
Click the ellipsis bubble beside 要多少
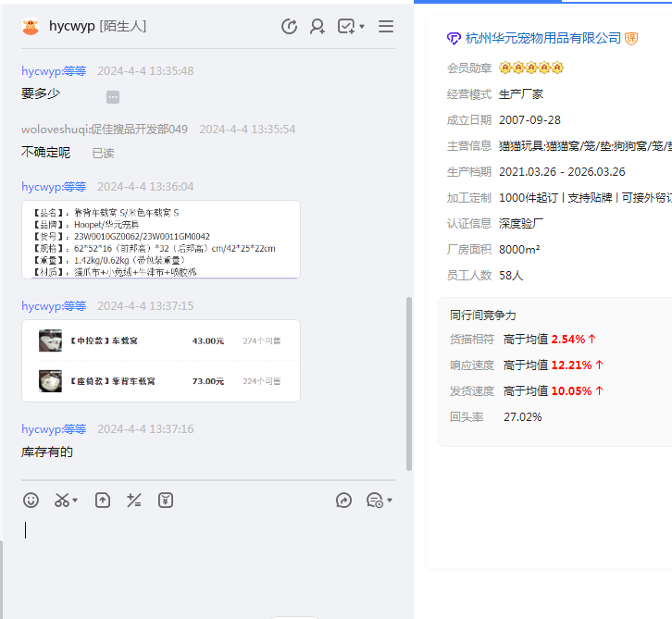[x=113, y=97]
